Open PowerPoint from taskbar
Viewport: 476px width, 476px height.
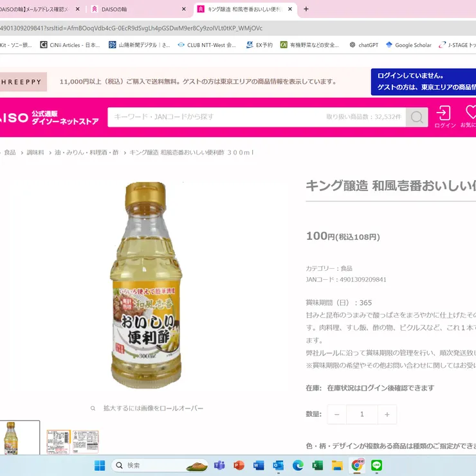(239, 465)
